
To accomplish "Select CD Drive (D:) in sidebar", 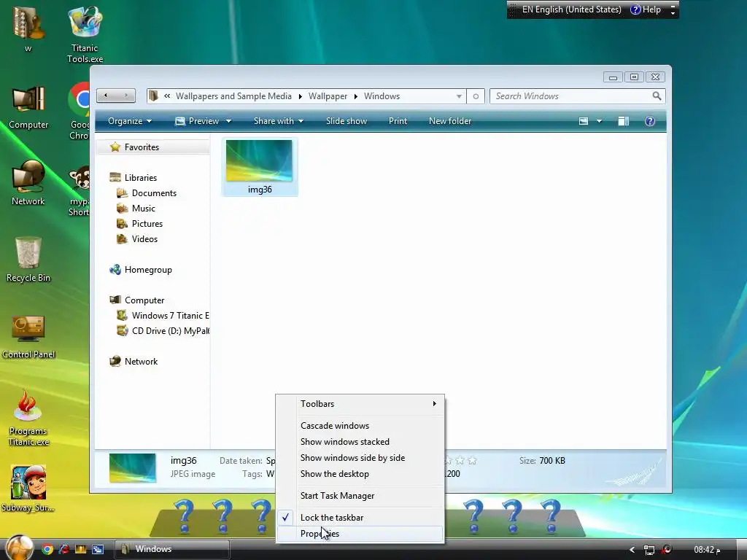I will click(163, 331).
